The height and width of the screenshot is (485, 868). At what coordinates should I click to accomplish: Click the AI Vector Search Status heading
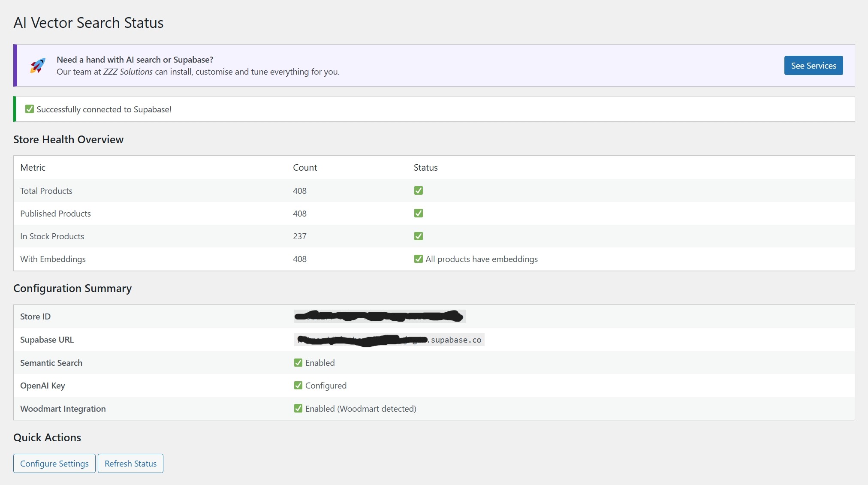[x=88, y=23]
